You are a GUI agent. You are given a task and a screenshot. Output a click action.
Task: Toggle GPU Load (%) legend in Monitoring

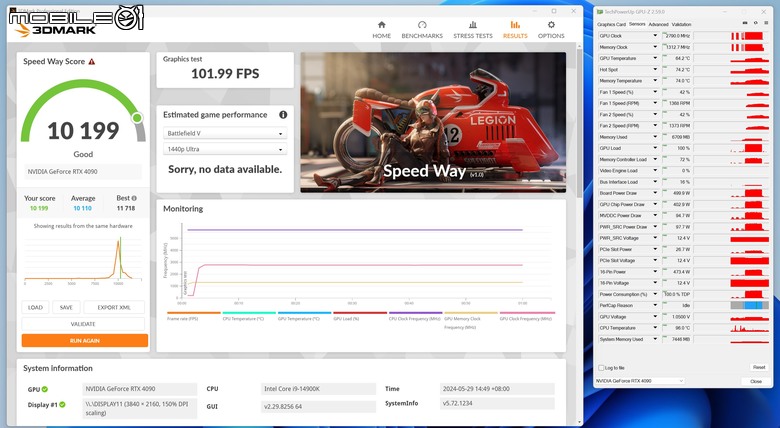pyautogui.click(x=360, y=316)
